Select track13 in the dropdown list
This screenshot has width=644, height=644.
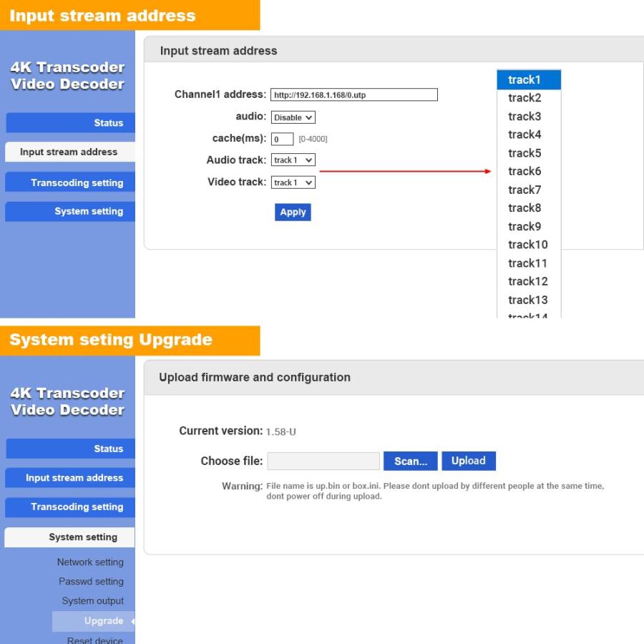click(x=528, y=300)
